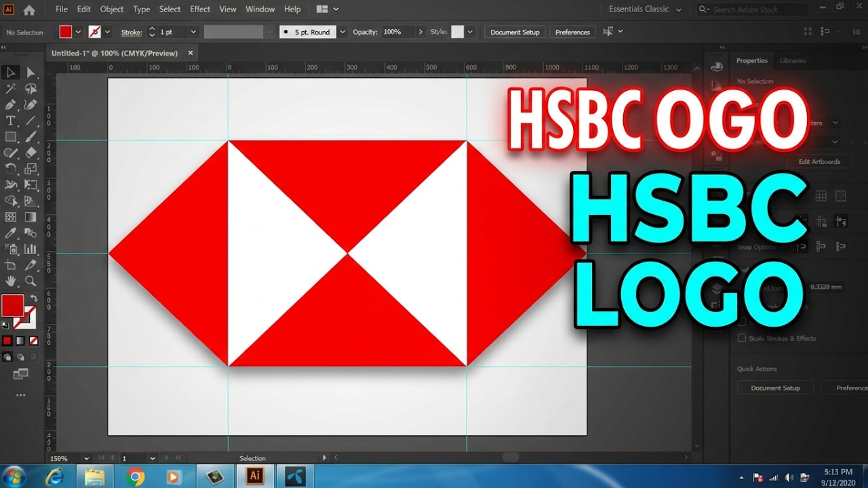This screenshot has height=488, width=868.
Task: Click the Home icon beside Ai logo
Action: [29, 9]
